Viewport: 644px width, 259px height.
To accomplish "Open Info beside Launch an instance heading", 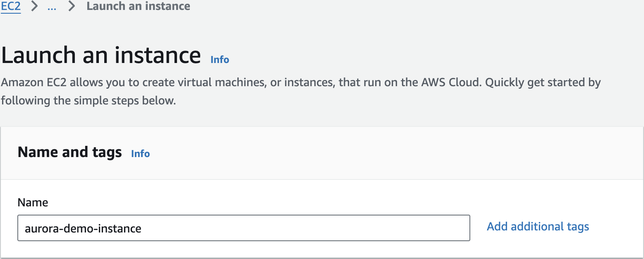I will point(220,60).
